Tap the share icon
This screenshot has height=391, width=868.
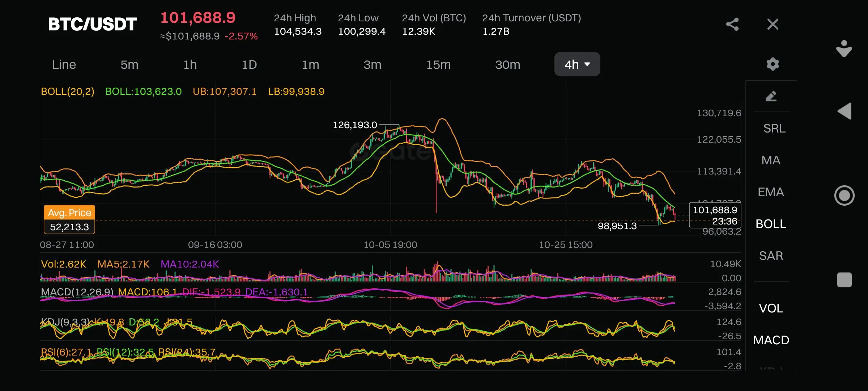coord(732,24)
